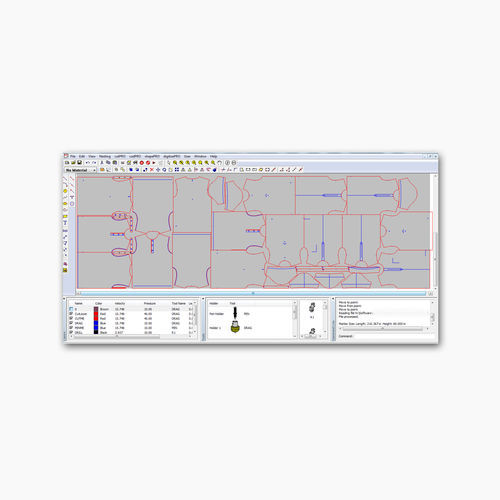This screenshot has height=500, width=500.
Task: Click the Color column header in layer list
Action: point(98,303)
